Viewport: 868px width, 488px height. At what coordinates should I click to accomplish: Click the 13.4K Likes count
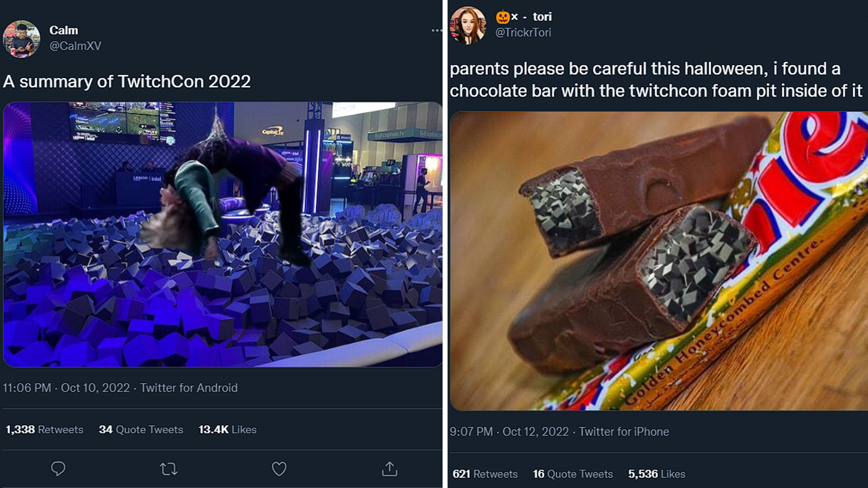pyautogui.click(x=228, y=430)
